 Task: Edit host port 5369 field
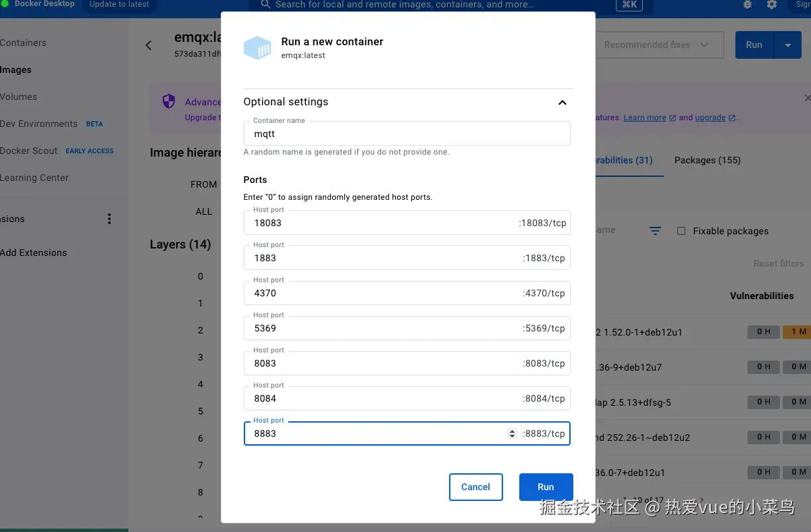click(x=407, y=328)
